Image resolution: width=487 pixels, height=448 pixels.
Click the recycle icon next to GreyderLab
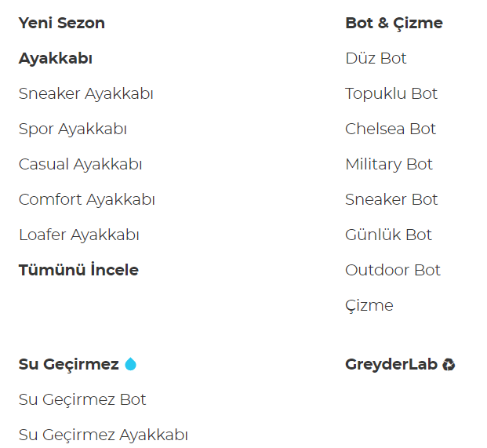pos(449,364)
